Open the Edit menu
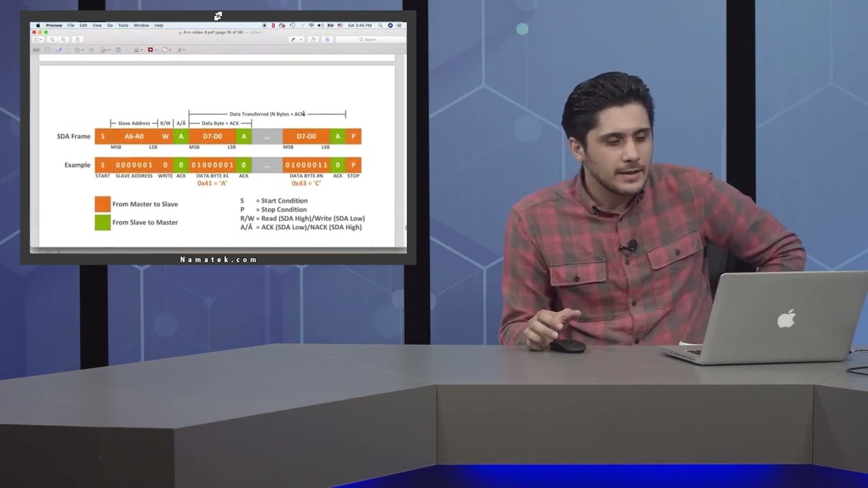 pyautogui.click(x=83, y=25)
